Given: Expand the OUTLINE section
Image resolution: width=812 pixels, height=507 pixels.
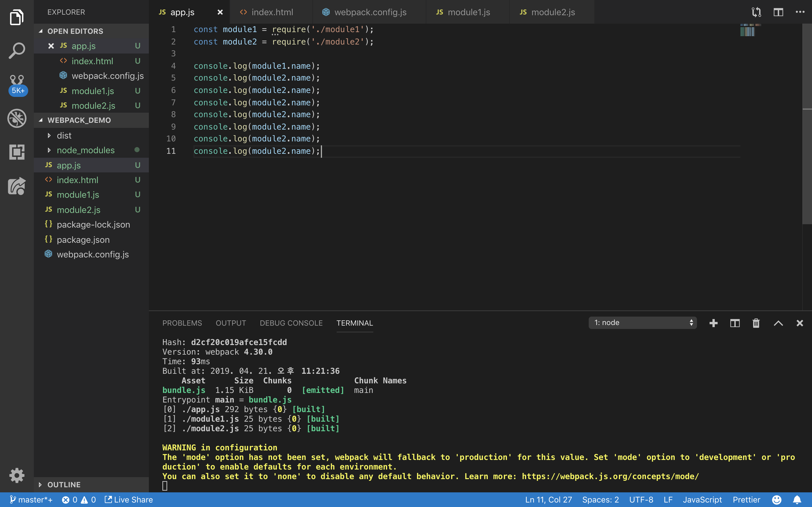Looking at the screenshot, I should coord(64,484).
